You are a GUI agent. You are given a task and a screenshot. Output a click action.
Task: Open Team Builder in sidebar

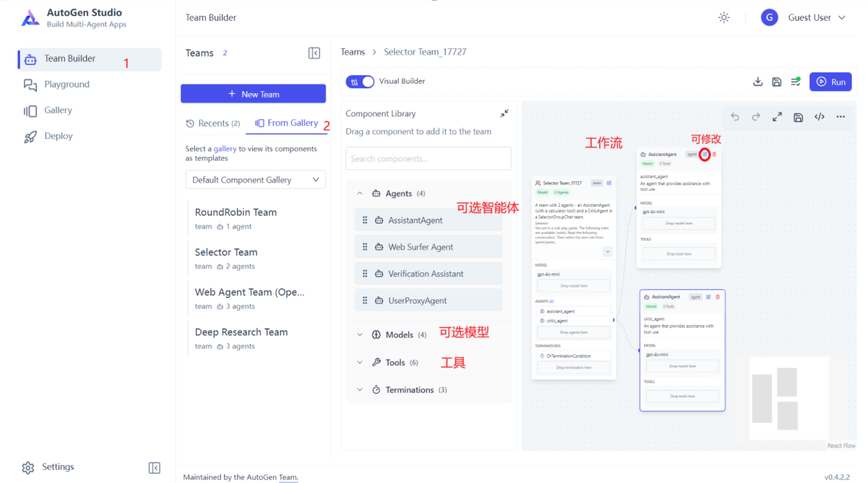pyautogui.click(x=90, y=59)
